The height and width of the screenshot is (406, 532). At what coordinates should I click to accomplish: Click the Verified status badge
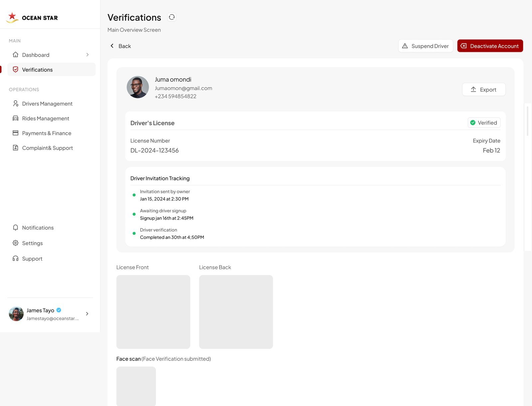click(x=484, y=123)
